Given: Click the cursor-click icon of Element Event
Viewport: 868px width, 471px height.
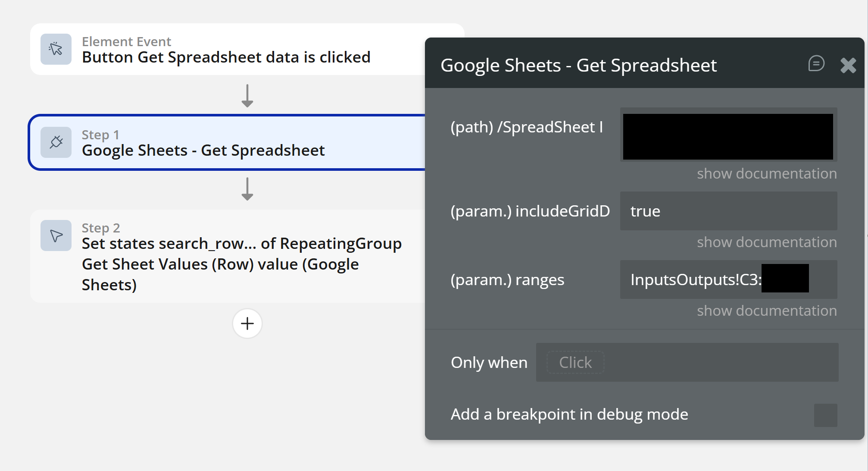Looking at the screenshot, I should 56,49.
